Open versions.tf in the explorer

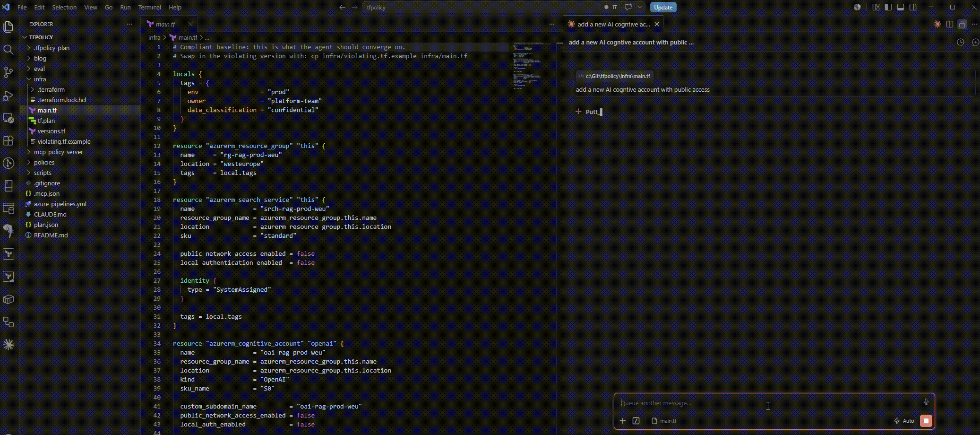click(x=52, y=131)
